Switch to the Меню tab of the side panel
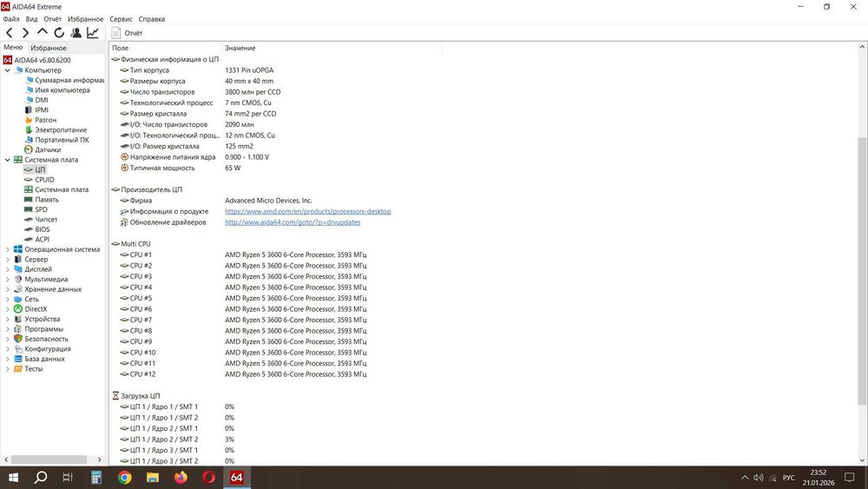Image resolution: width=868 pixels, height=489 pixels. point(13,48)
